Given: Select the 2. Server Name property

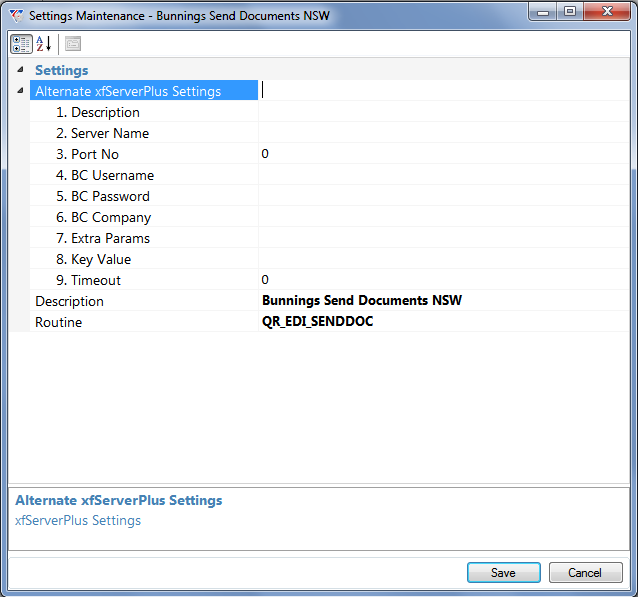Looking at the screenshot, I should [x=144, y=133].
